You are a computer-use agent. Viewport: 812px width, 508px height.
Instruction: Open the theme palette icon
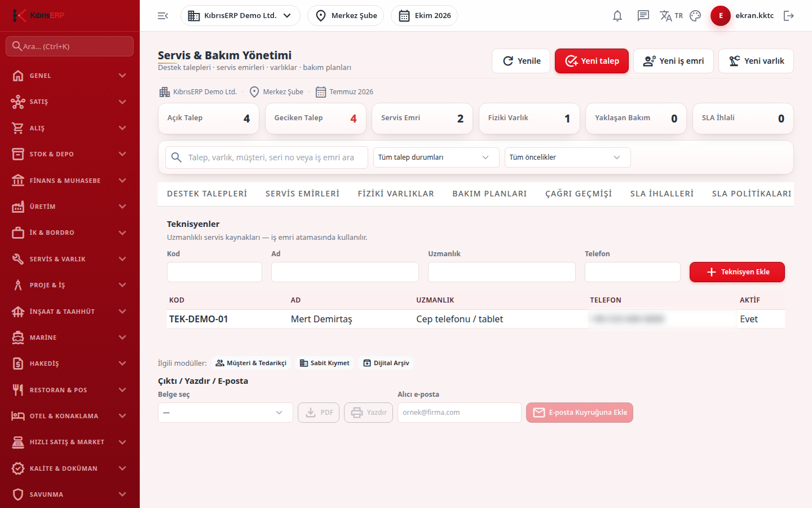click(x=695, y=16)
